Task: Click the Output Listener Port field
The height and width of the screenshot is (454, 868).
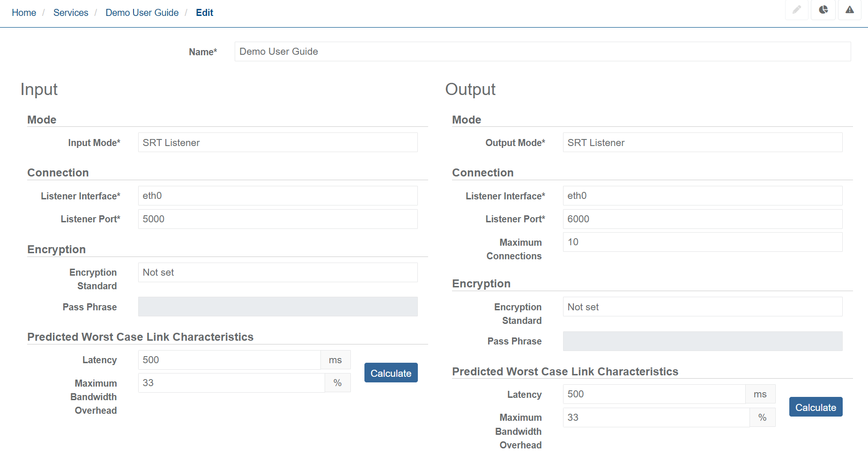Action: coord(702,219)
